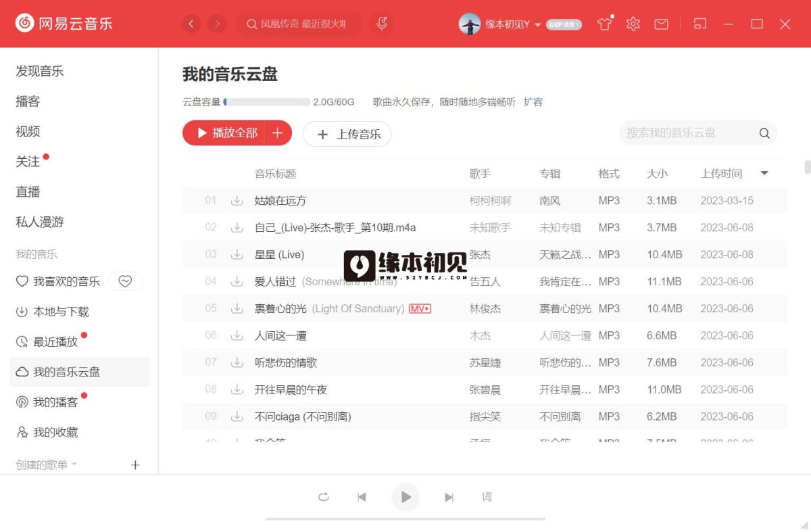Click artist 林俊杰

pos(485,309)
